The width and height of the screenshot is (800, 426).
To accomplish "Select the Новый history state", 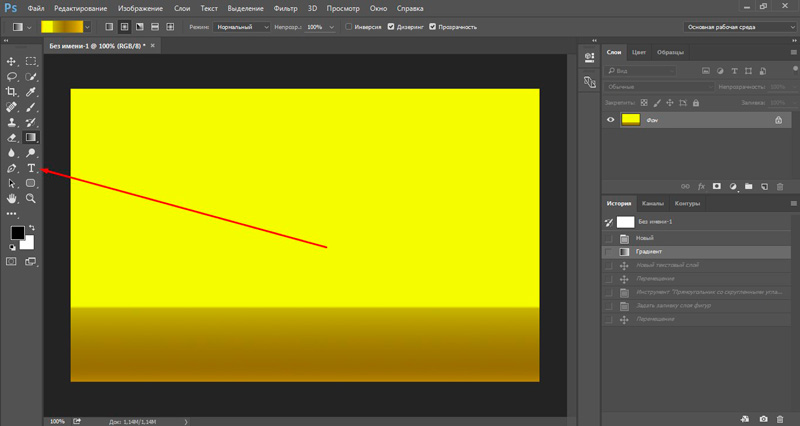I will coord(697,238).
